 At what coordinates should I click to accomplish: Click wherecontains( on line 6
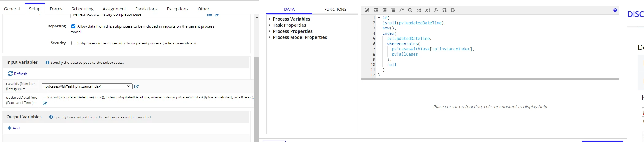point(403,44)
